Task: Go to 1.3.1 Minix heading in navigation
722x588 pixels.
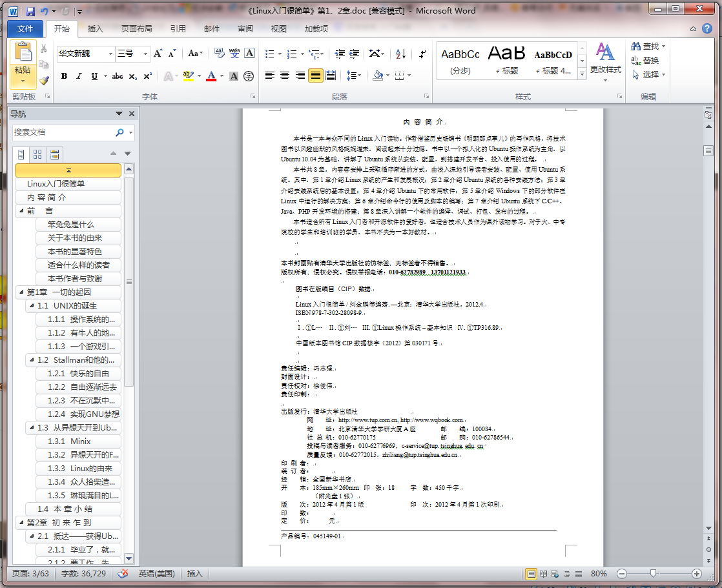Action: [x=78, y=441]
